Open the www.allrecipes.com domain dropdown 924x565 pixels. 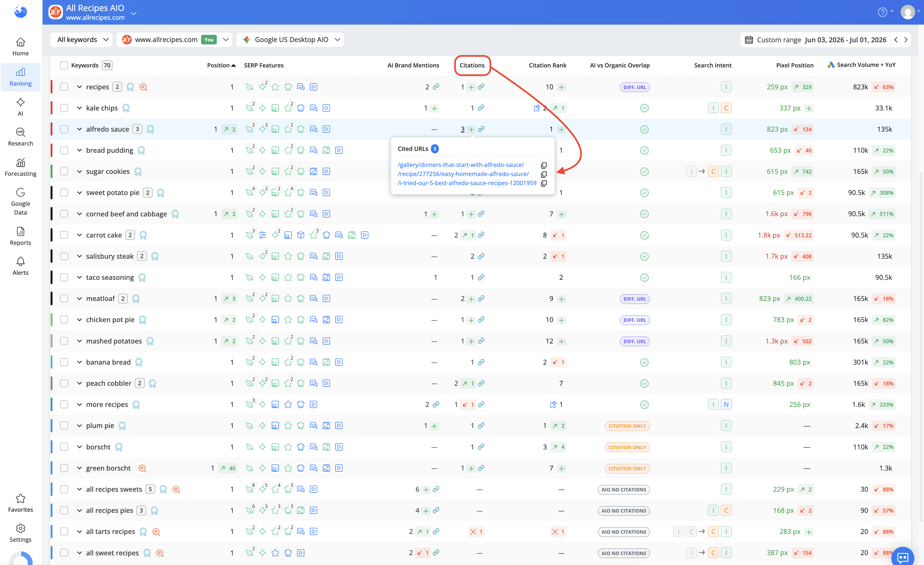point(174,40)
